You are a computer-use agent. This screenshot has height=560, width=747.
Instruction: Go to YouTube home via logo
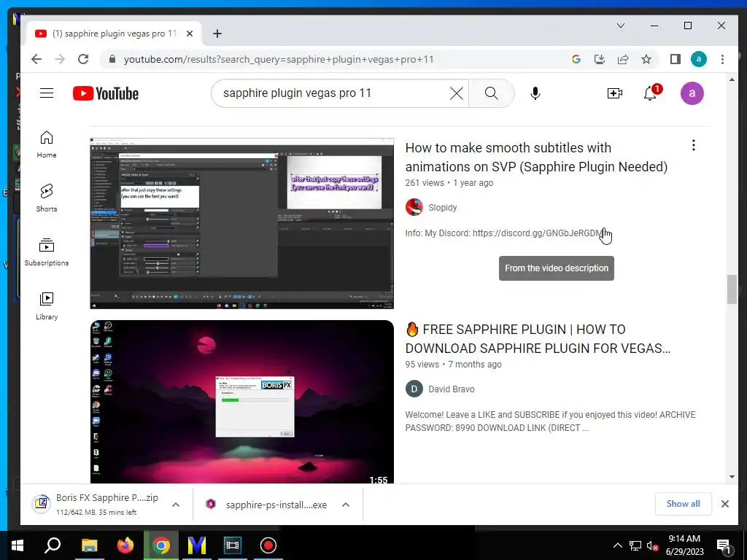(105, 93)
